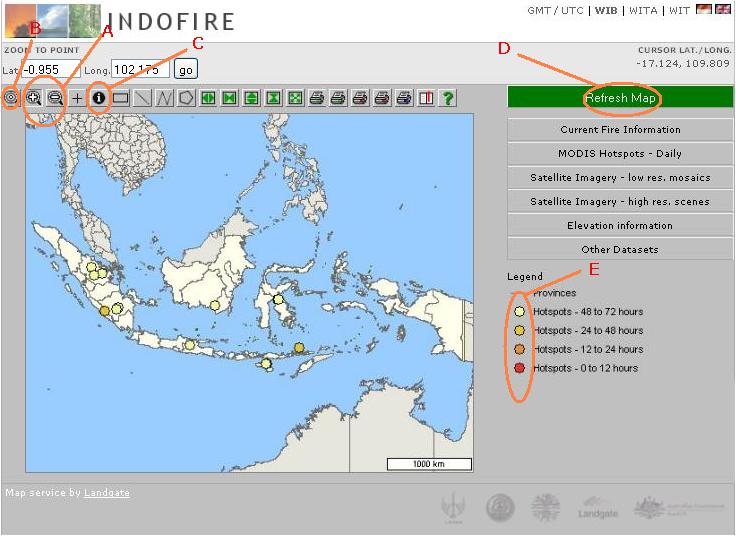
Task: Open the Other Datasets section
Action: [620, 250]
